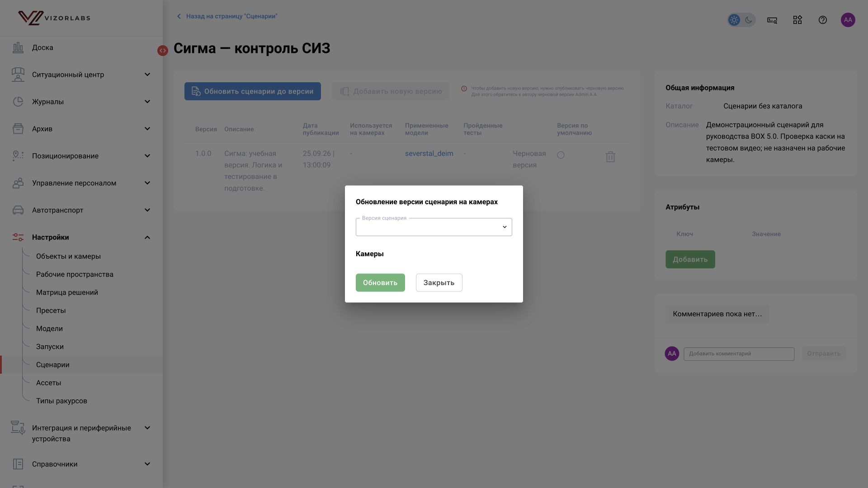Expand Позиционирование chevron

click(147, 156)
